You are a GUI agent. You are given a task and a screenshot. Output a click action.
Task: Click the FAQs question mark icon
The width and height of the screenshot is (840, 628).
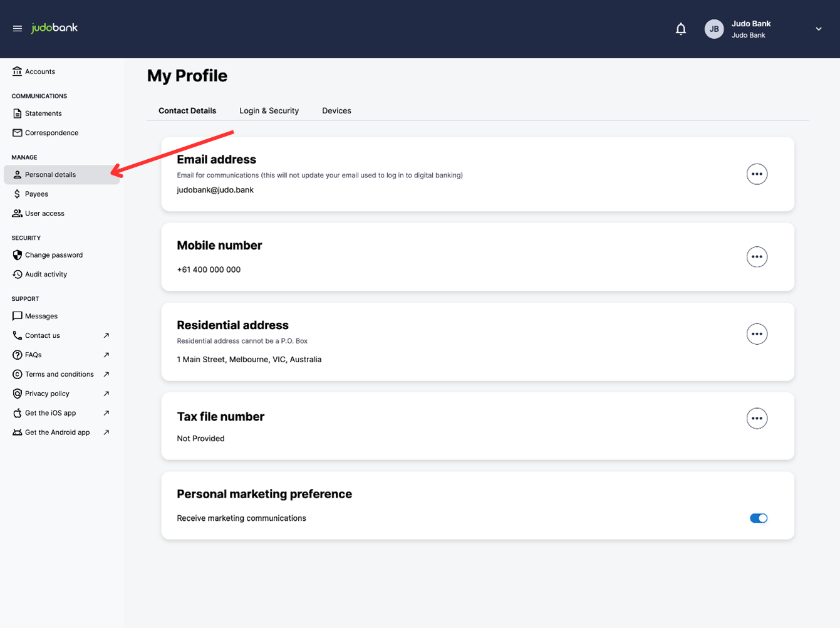point(17,355)
